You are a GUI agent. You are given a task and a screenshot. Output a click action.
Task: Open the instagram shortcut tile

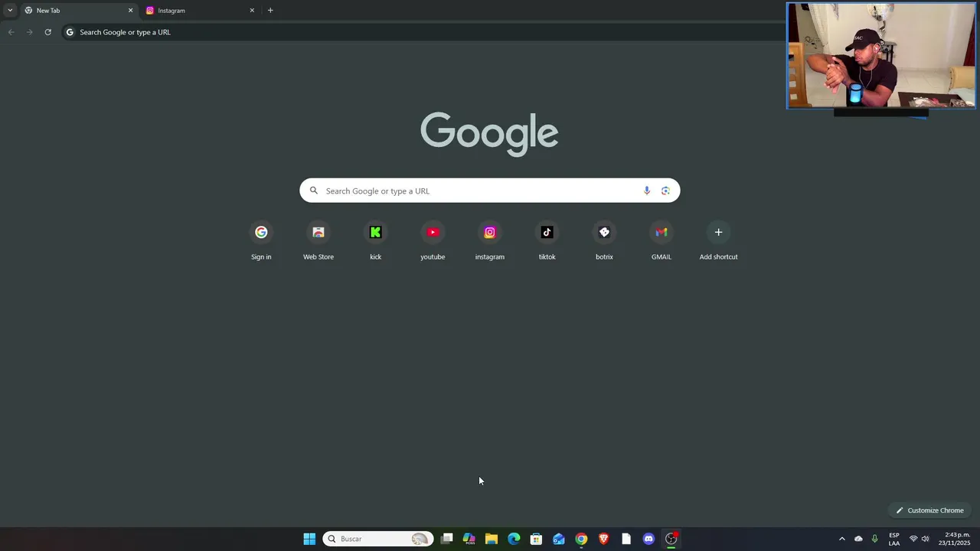coord(490,242)
